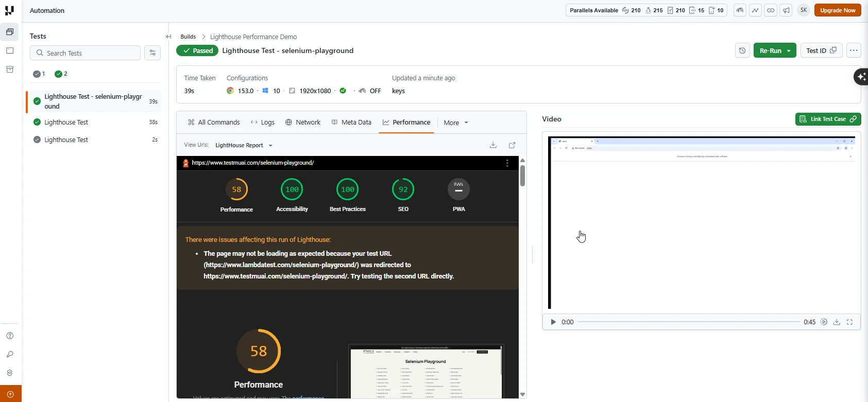
Task: Click the Link Test Case button
Action: 828,119
